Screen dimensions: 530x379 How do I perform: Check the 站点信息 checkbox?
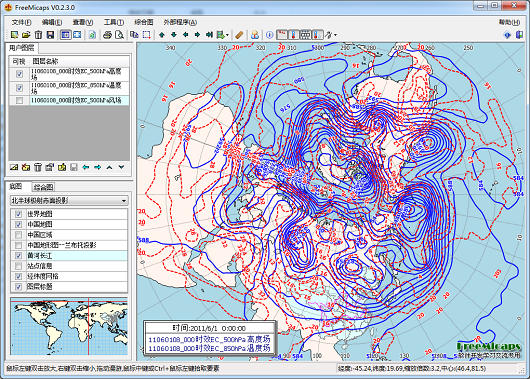(19, 266)
